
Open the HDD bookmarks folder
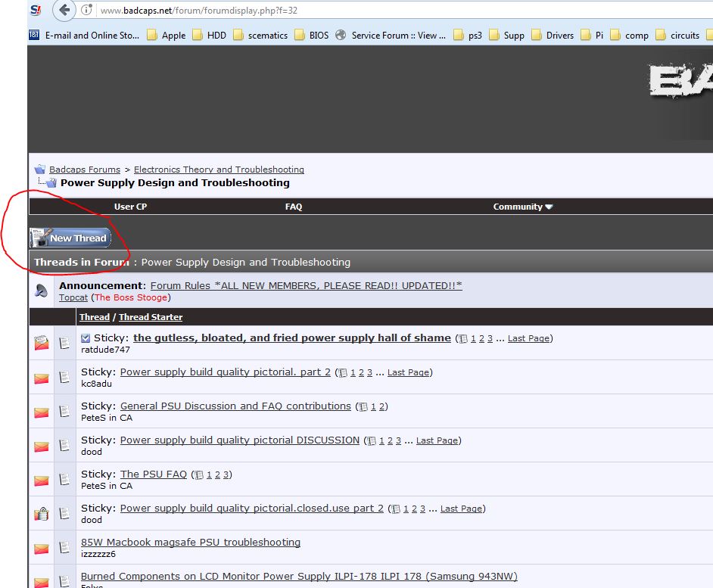click(x=209, y=36)
